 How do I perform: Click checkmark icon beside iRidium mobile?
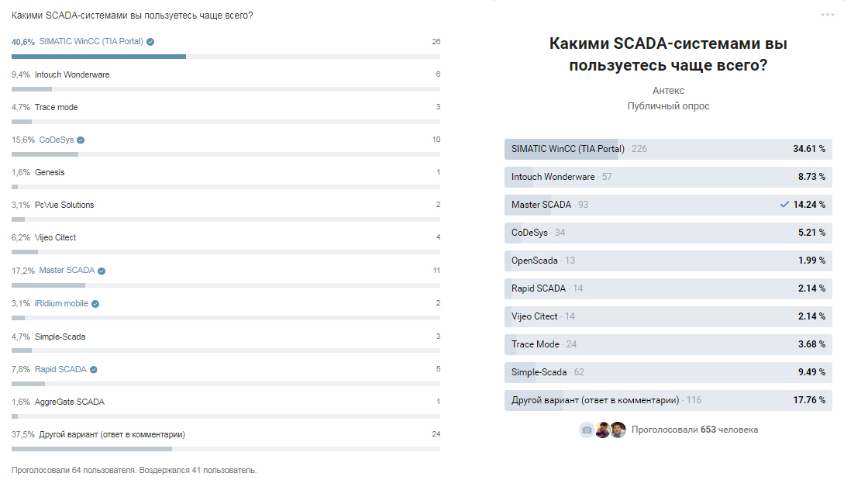pyautogui.click(x=95, y=304)
